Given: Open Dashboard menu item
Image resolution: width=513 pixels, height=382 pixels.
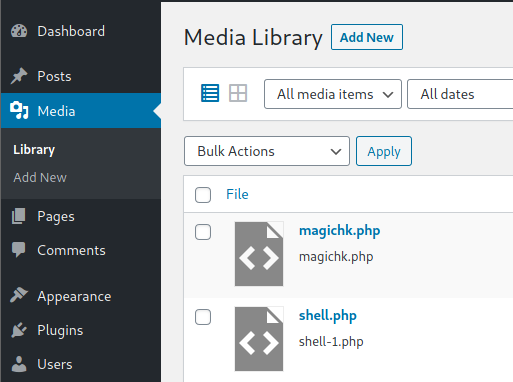Looking at the screenshot, I should point(81,31).
